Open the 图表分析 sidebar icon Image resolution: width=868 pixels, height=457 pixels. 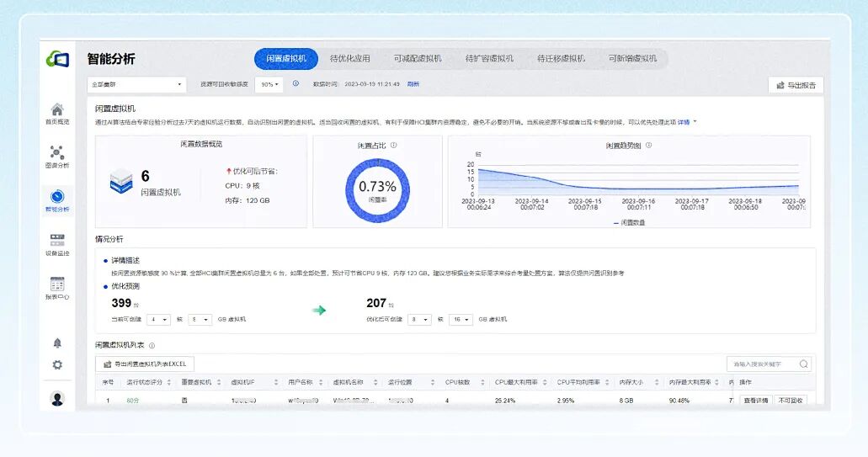57,152
